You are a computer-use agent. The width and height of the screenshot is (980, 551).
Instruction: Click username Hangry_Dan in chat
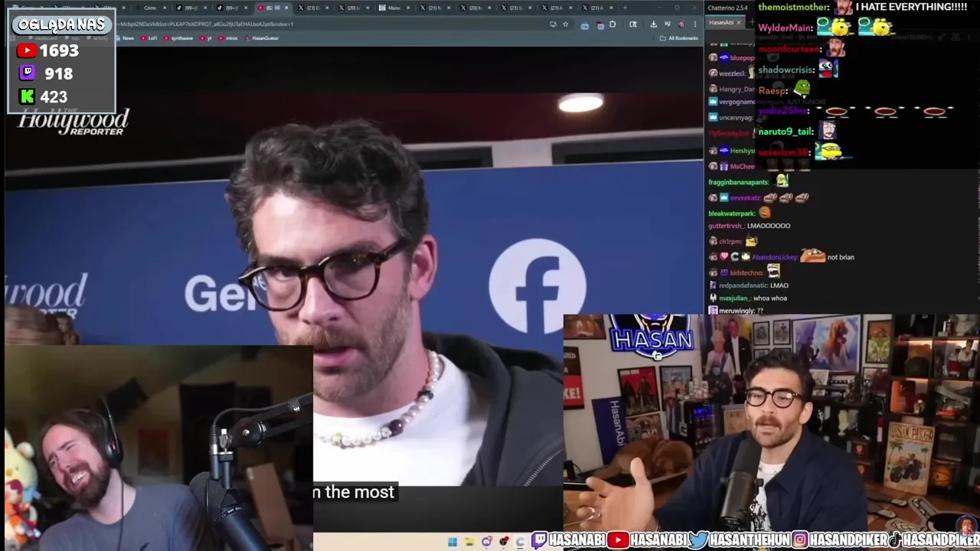737,90
